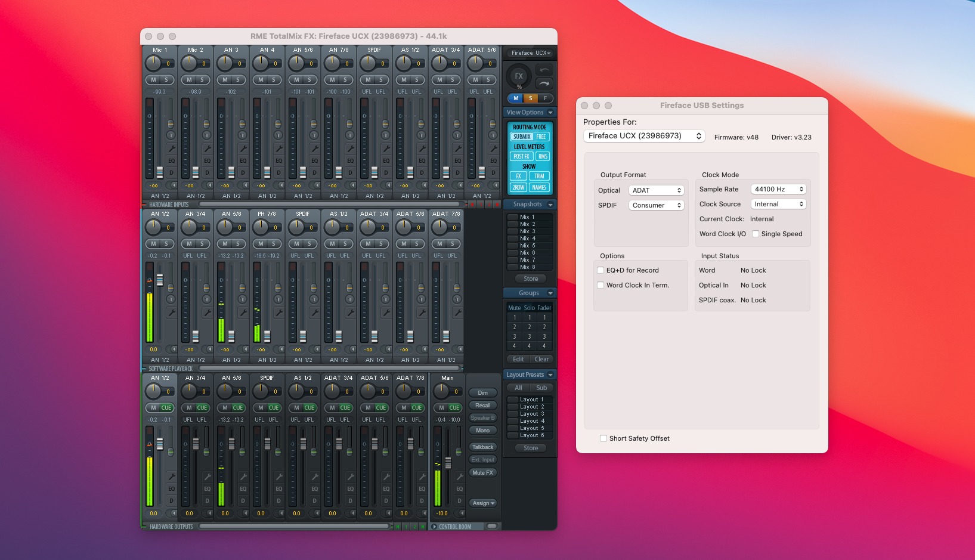Select FREE routing mode
The height and width of the screenshot is (560, 975).
[x=541, y=137]
